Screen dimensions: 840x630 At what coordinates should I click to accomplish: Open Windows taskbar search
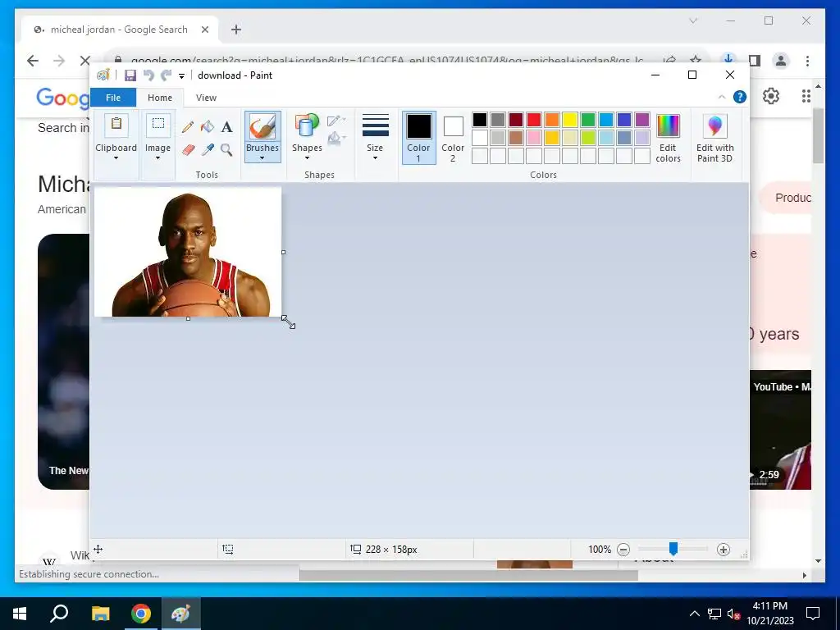pos(59,614)
